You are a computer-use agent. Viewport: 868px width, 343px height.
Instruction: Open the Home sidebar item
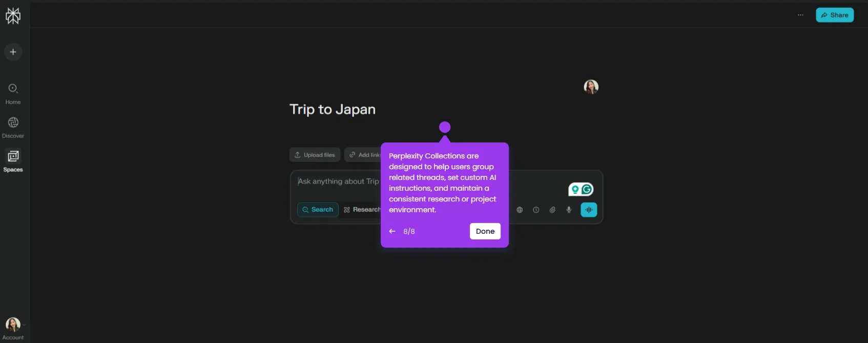13,94
